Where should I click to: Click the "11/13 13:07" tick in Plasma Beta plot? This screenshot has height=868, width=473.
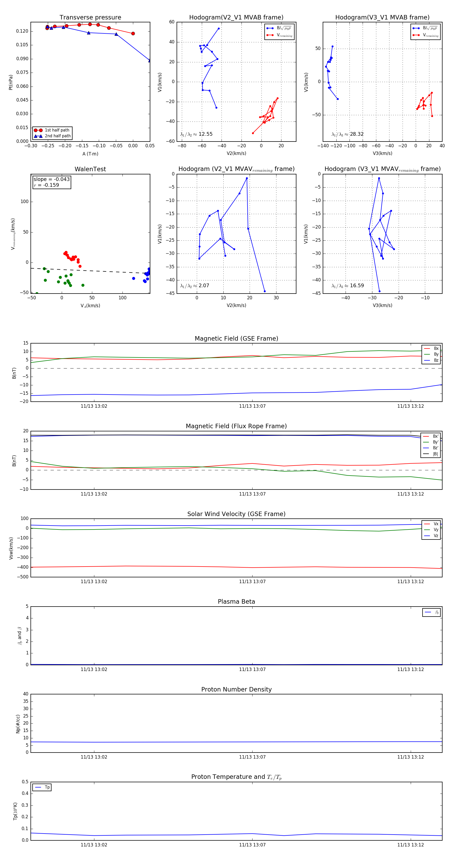[252, 669]
